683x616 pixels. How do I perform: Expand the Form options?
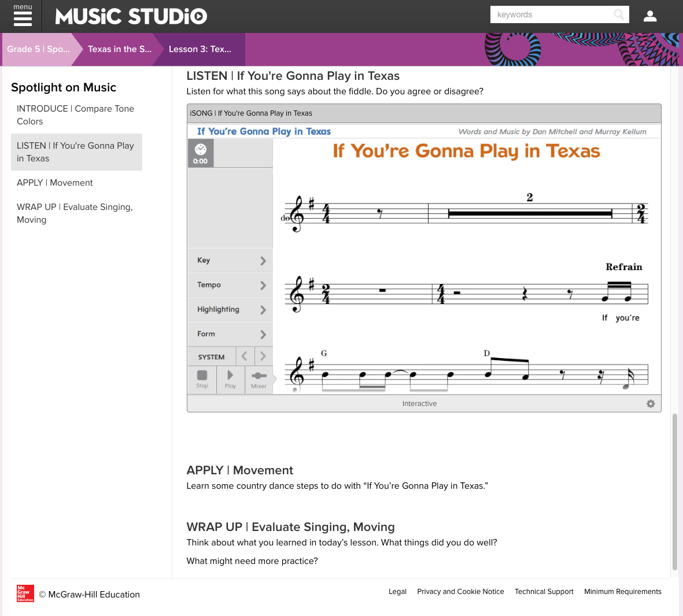pyautogui.click(x=230, y=334)
